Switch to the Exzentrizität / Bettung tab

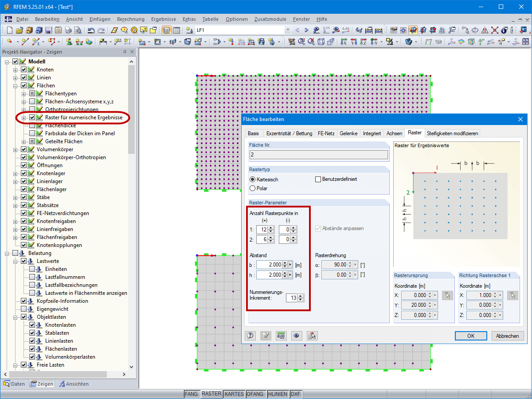[x=289, y=133]
